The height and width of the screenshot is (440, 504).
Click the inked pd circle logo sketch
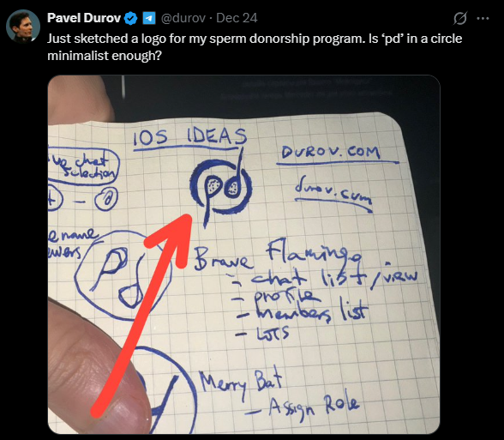(x=221, y=187)
